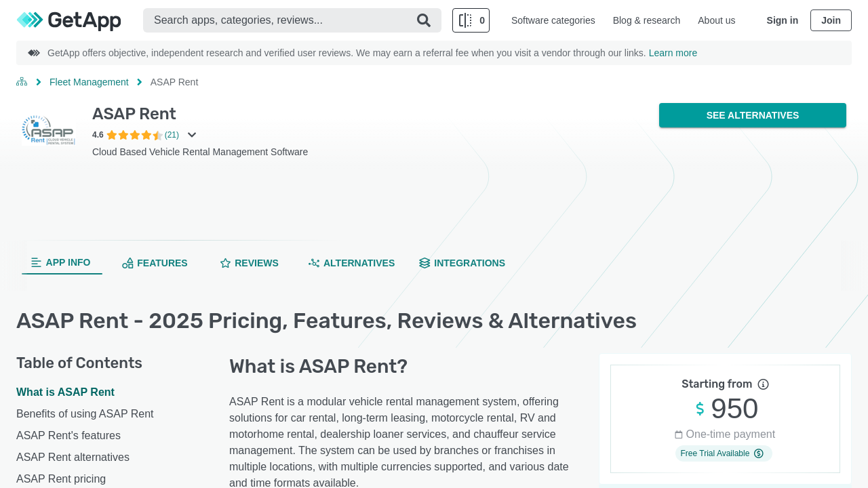
Task: Open the GetApp logo homepage
Action: coord(68,20)
